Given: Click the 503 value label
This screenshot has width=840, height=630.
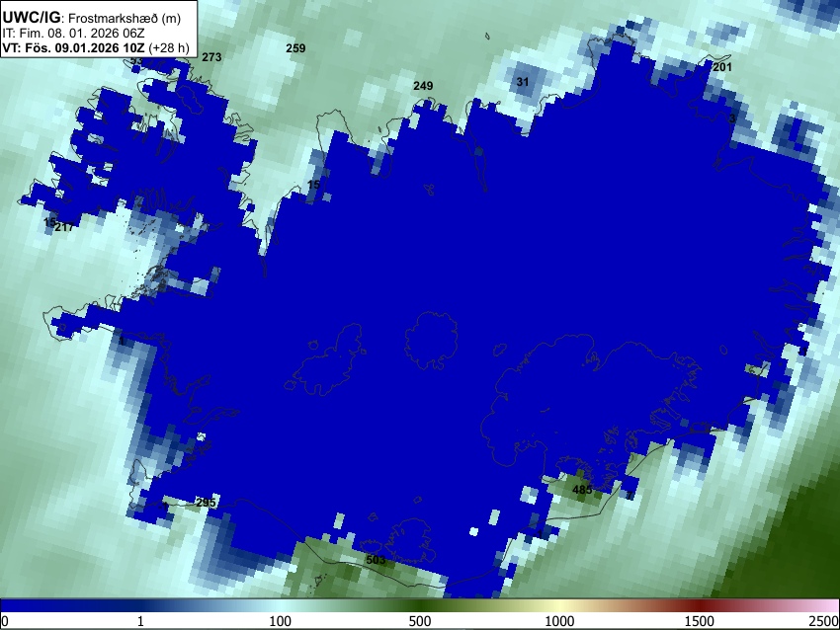Looking at the screenshot, I should pos(376,560).
